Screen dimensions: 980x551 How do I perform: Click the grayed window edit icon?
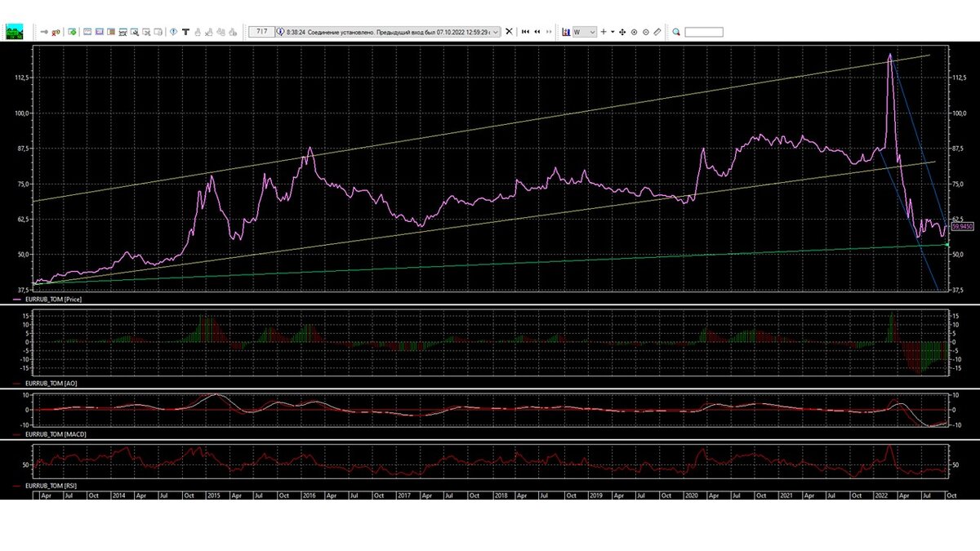158,32
